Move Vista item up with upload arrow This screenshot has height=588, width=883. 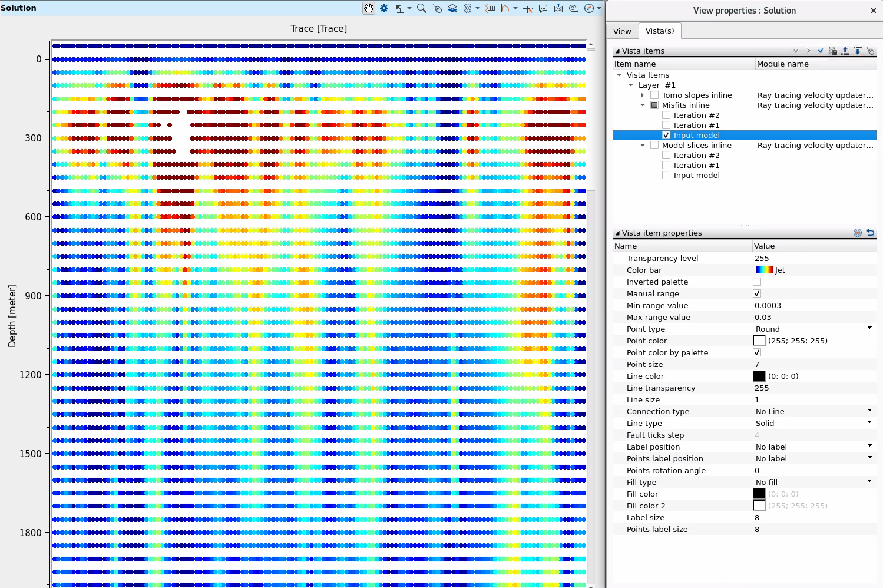tap(845, 51)
